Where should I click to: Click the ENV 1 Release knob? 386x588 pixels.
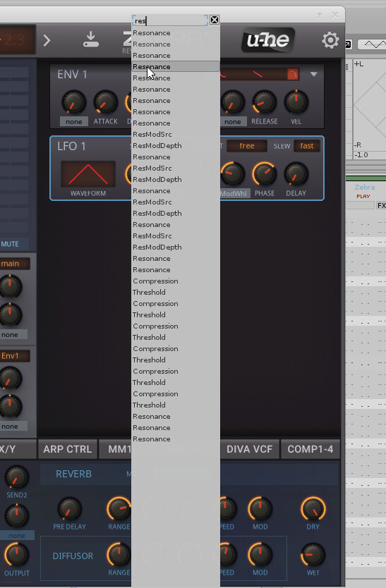click(265, 102)
